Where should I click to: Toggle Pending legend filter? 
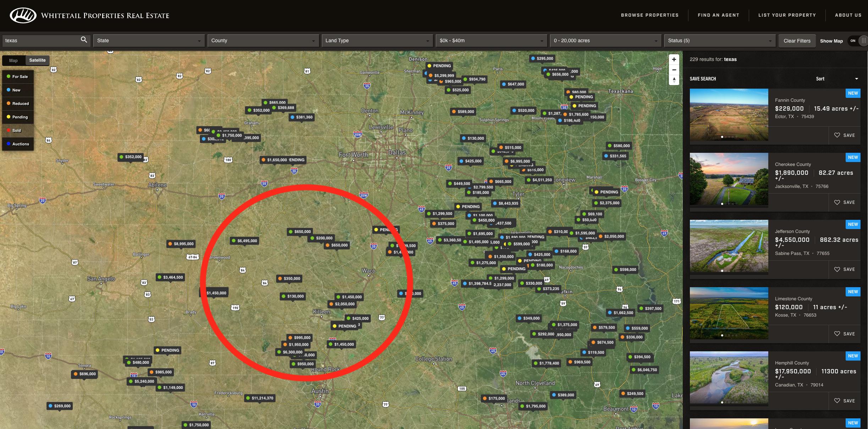pyautogui.click(x=18, y=117)
